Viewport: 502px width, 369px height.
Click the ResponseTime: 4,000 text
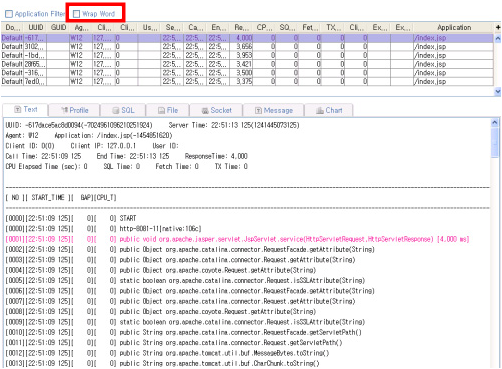216,156
